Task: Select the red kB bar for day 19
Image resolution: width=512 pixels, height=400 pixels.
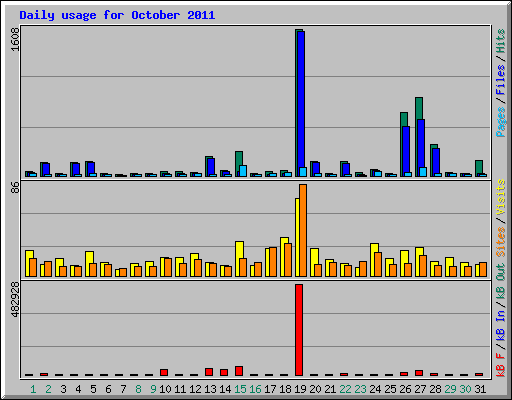Action: (x=299, y=330)
